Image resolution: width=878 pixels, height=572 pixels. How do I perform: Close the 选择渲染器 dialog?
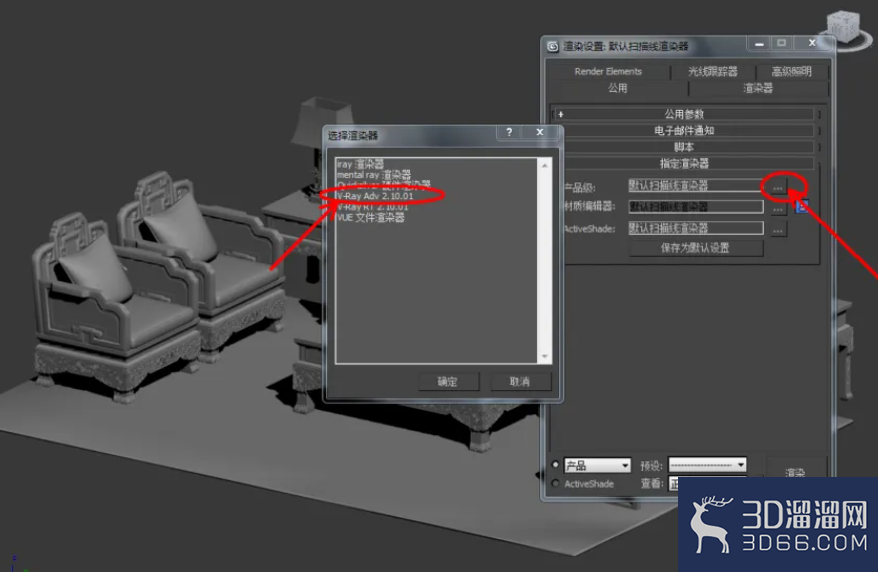click(x=540, y=132)
